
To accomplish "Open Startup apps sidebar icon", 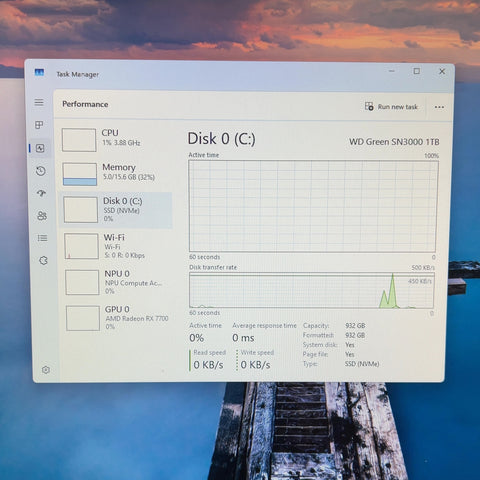I will [x=41, y=193].
